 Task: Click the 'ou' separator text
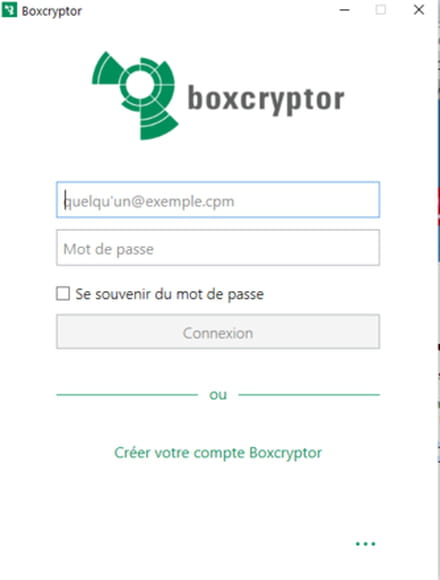coord(218,395)
